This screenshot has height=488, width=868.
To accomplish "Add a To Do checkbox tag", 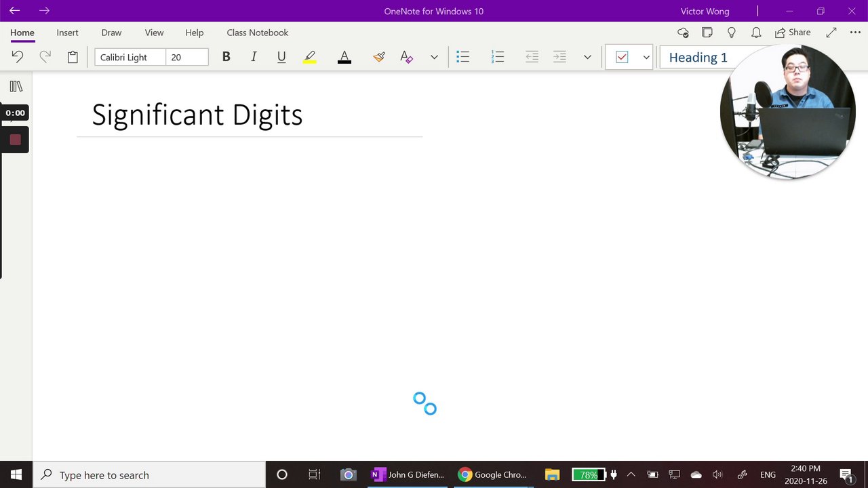I will [x=622, y=58].
